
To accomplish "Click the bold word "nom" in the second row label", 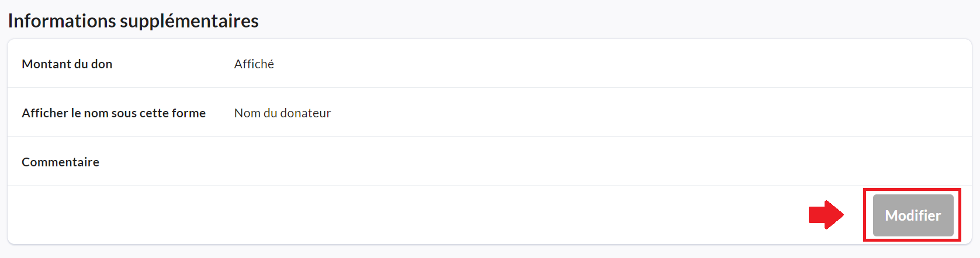I will point(96,113).
